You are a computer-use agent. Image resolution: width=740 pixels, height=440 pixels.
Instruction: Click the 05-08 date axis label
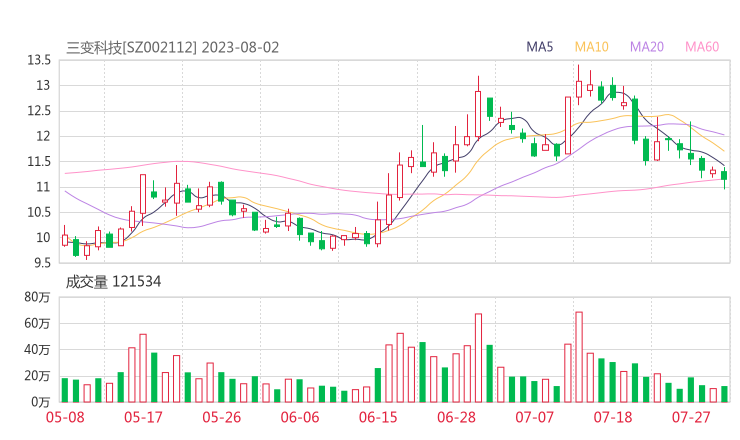pyautogui.click(x=65, y=417)
